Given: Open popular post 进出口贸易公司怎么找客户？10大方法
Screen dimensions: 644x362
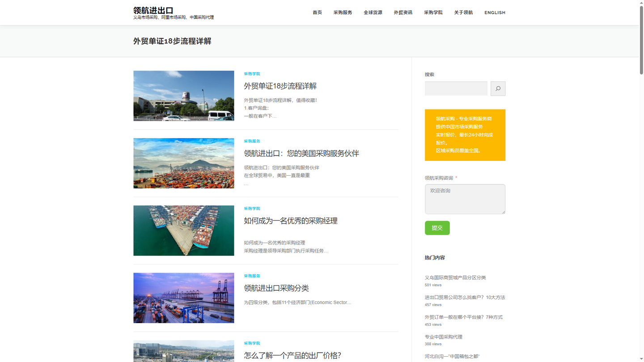Looking at the screenshot, I should pyautogui.click(x=465, y=297).
